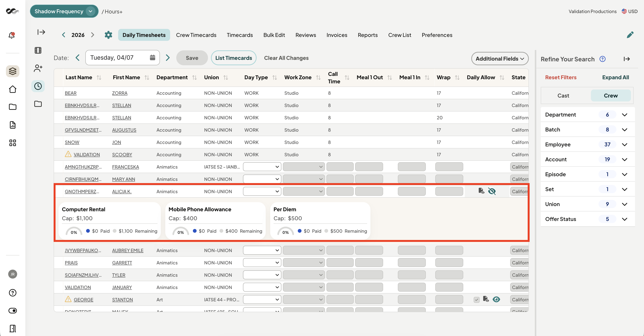Click Reset Filters
Screen dimensions: 644x336
tap(561, 77)
